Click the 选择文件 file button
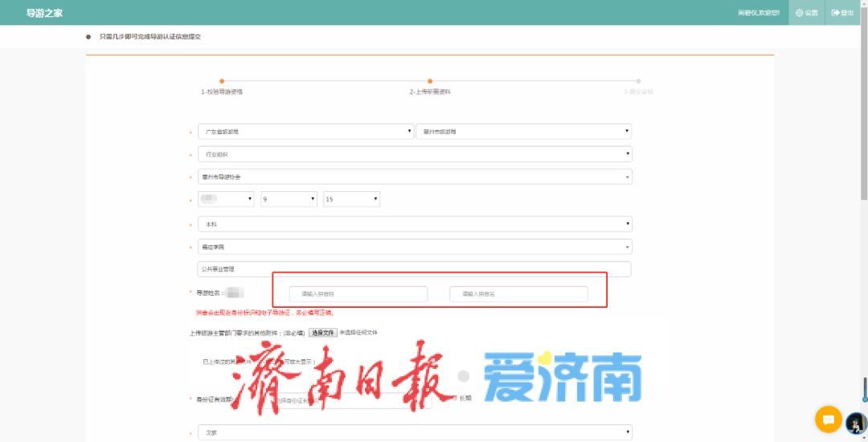868x442 pixels. 323,333
